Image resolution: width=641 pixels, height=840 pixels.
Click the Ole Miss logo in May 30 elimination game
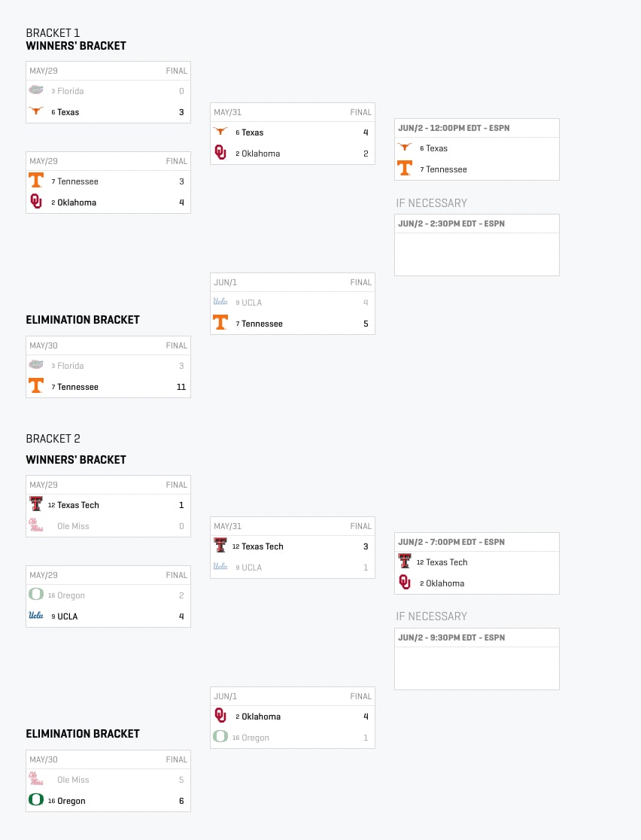36,778
